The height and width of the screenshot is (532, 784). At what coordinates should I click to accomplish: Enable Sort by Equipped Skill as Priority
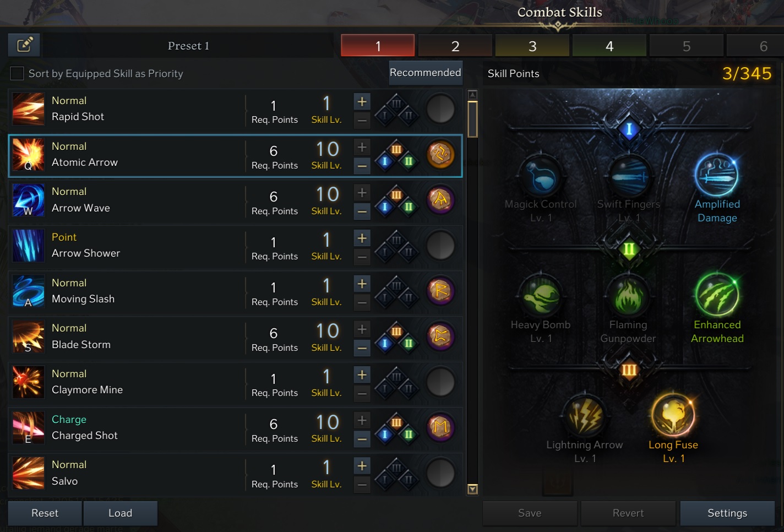tap(17, 73)
